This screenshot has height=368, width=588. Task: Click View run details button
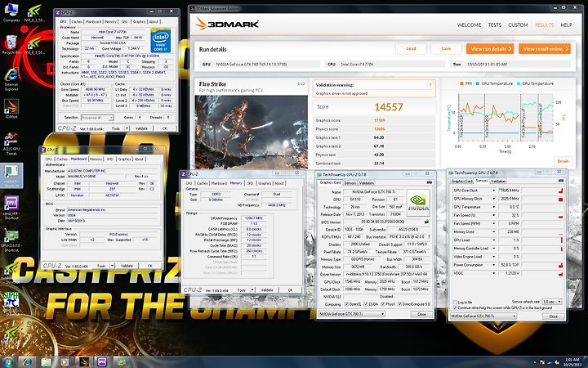tap(491, 49)
